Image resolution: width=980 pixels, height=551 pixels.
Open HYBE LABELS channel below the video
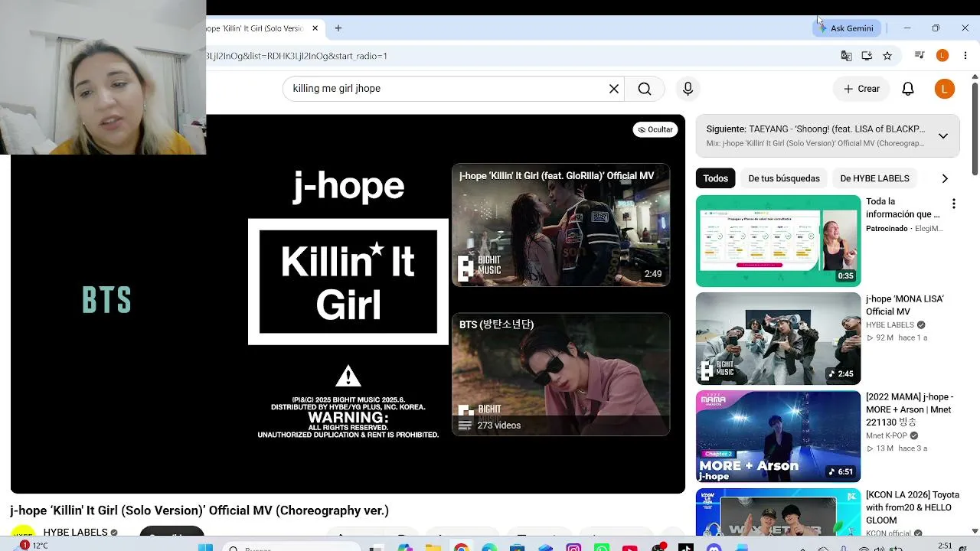tap(75, 532)
